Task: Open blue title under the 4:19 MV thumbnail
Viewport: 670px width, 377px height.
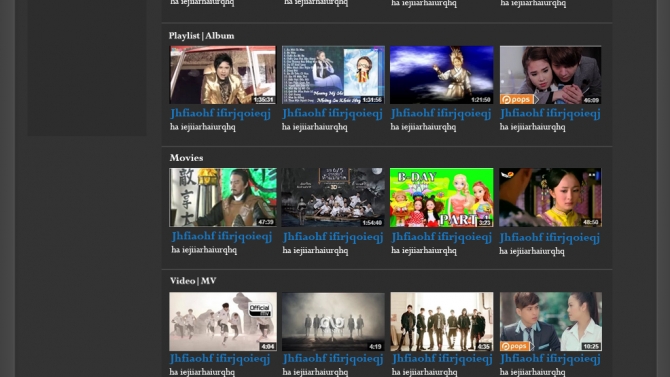Action: pos(333,359)
